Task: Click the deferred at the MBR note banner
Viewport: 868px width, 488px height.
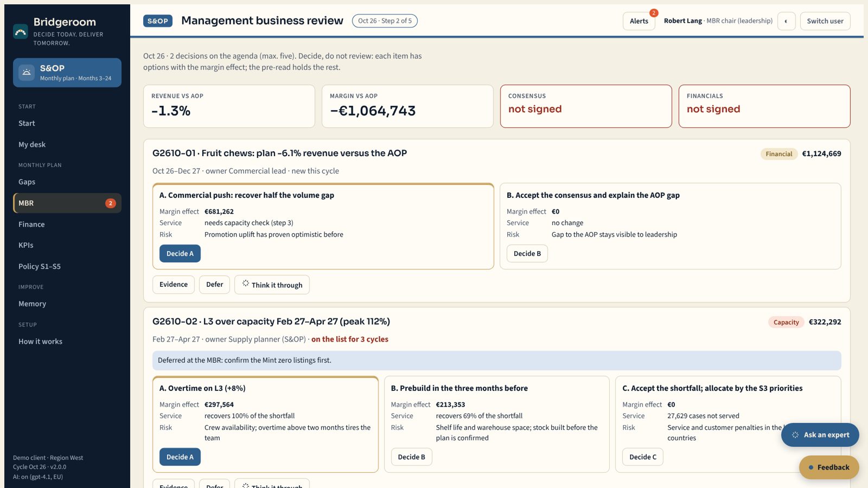Action: click(497, 361)
